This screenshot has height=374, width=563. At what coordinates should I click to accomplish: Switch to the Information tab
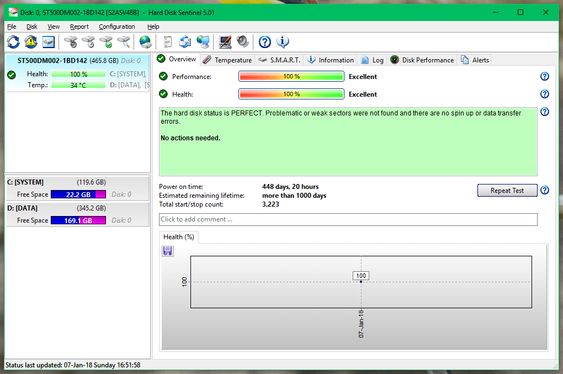(x=331, y=60)
